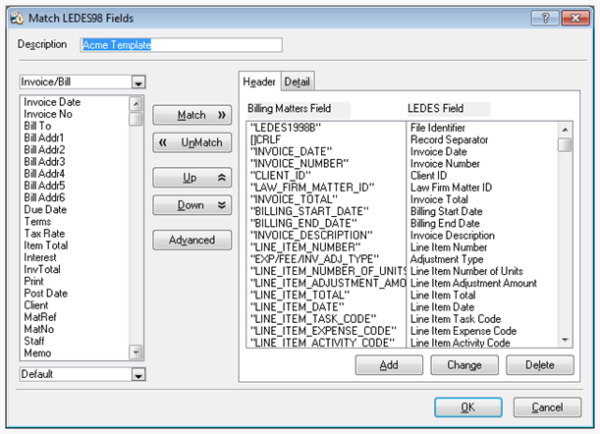This screenshot has height=434, width=600.
Task: Open the Advanced options
Action: [192, 240]
